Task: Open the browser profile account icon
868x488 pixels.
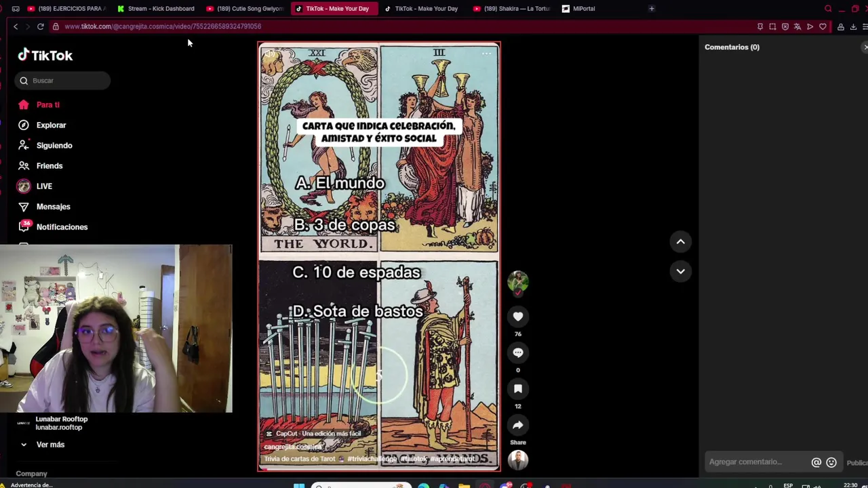Action: 841,26
